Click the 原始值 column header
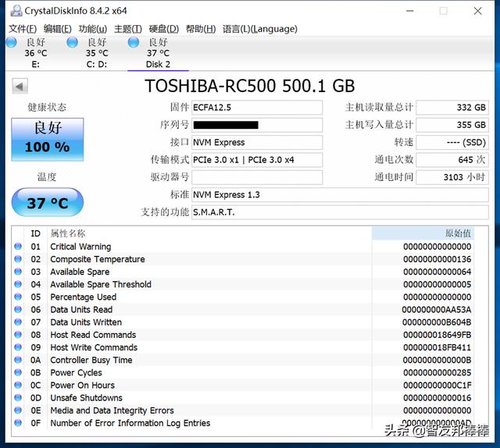 coord(423,233)
